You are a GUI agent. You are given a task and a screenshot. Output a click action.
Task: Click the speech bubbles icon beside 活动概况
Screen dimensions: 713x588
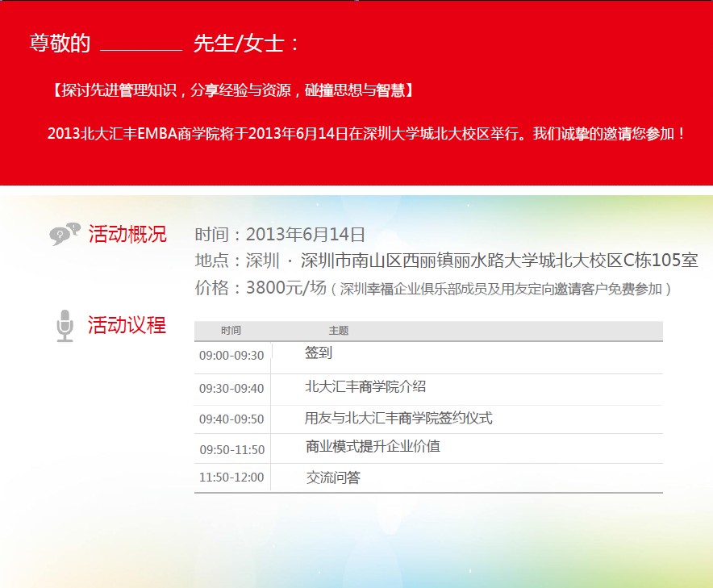65,234
